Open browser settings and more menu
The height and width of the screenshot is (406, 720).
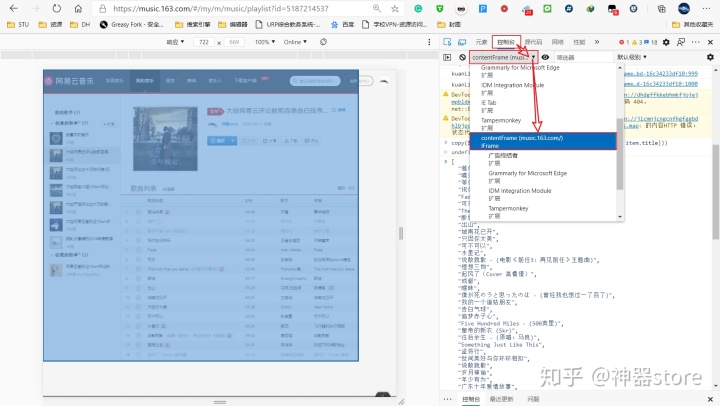click(706, 8)
